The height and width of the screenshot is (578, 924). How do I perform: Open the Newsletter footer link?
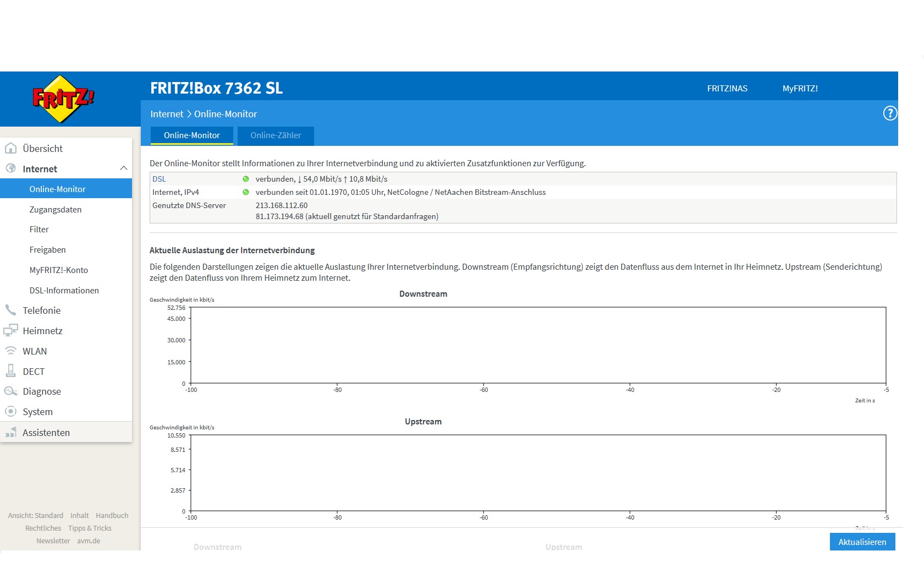53,541
